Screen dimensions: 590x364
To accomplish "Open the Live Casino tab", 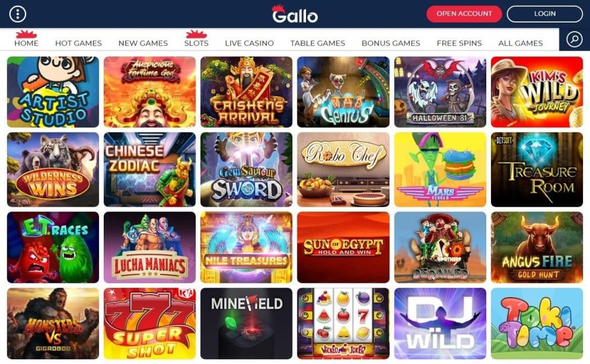I will (x=249, y=43).
